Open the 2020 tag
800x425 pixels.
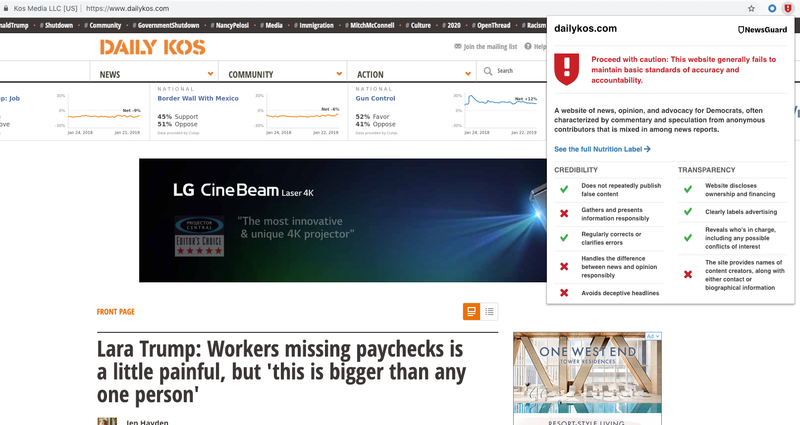coord(452,25)
